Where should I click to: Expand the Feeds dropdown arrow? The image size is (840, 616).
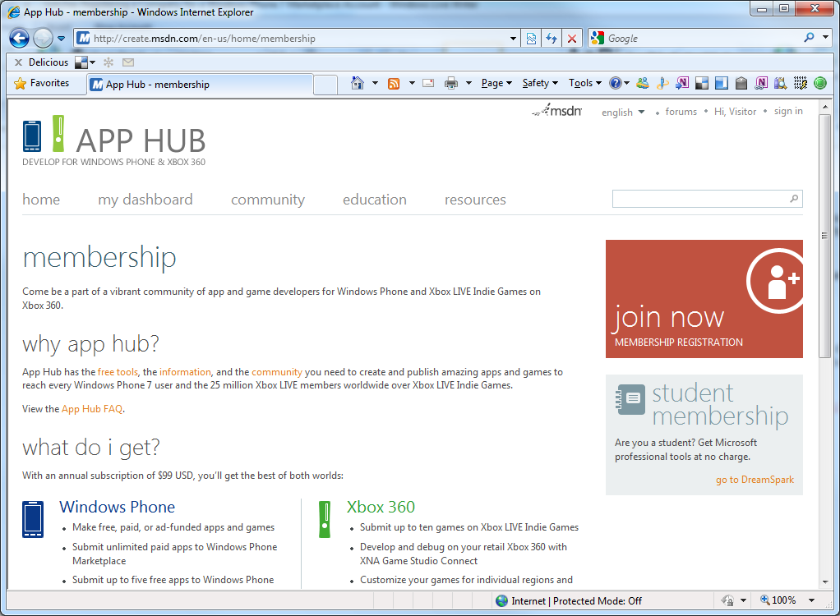[x=412, y=83]
